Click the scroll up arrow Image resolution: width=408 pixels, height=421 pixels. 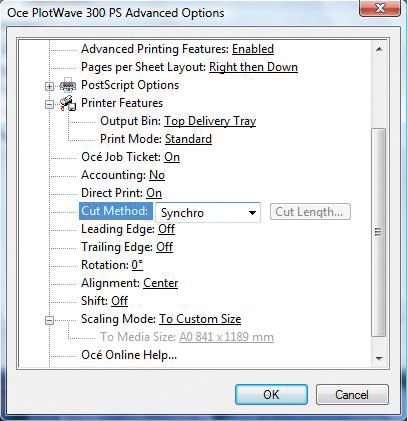click(x=379, y=49)
